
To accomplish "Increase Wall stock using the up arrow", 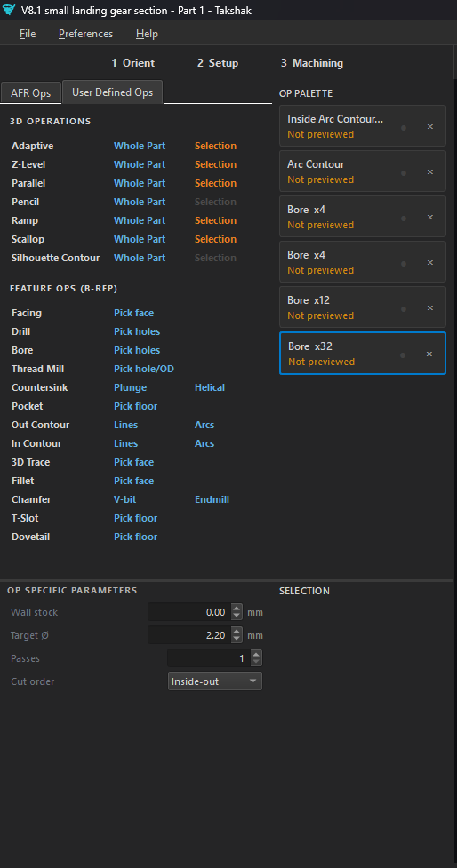I will 237,609.
